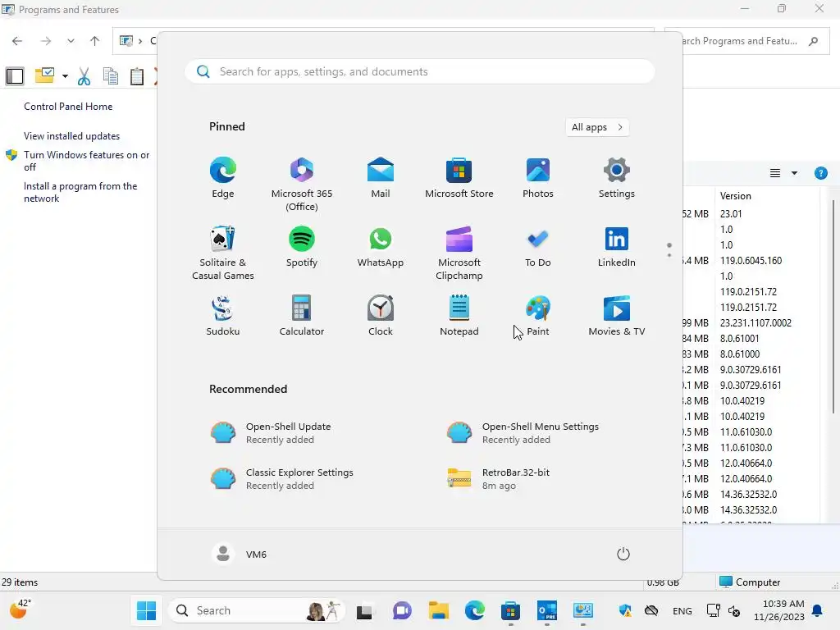This screenshot has width=840, height=630.
Task: Click View installed updates link
Action: (72, 136)
